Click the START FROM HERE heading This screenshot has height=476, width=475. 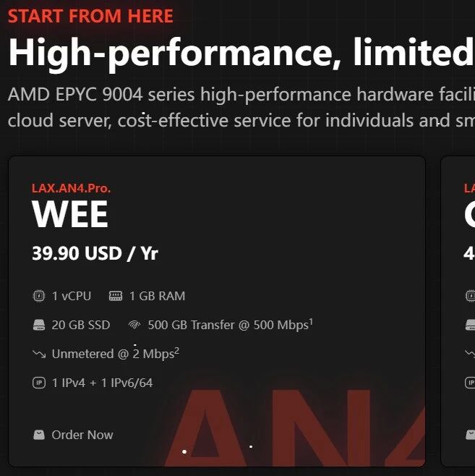[x=90, y=16]
